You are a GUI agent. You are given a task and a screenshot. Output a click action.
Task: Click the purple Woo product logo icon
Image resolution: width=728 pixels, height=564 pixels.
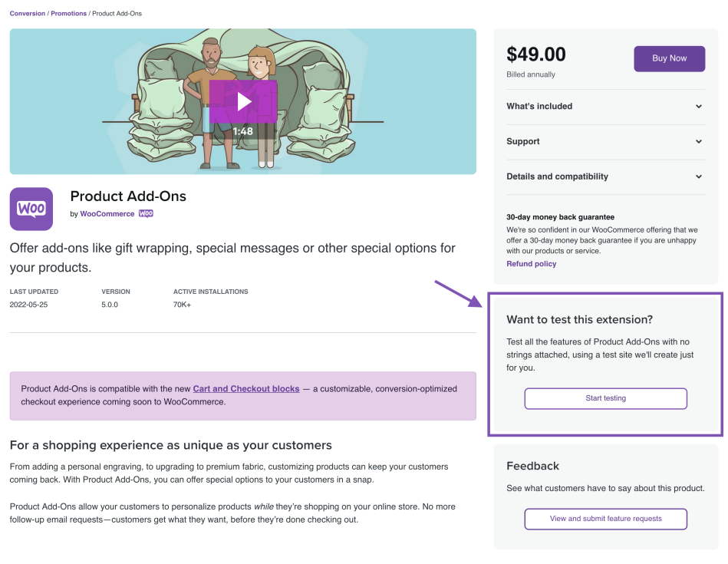[31, 209]
